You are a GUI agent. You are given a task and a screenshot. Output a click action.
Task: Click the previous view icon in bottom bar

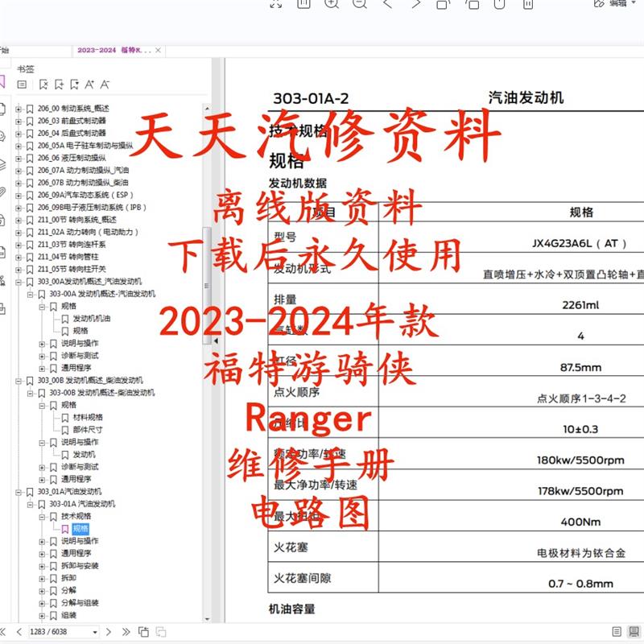(143, 632)
